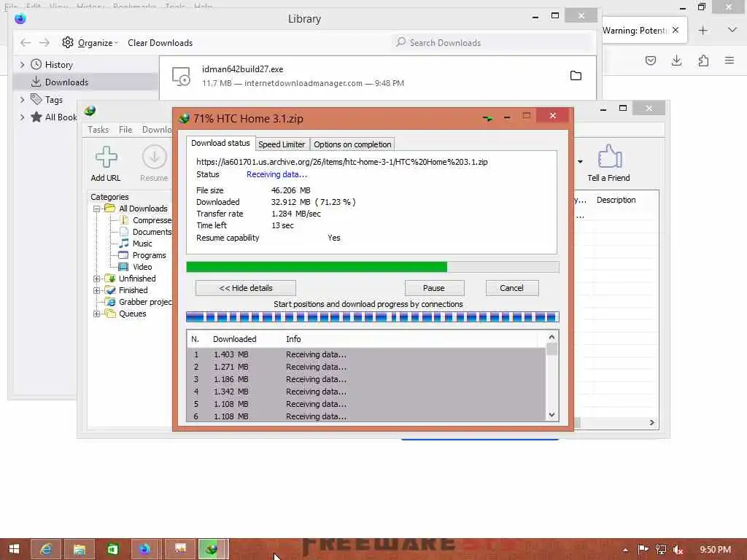Image resolution: width=747 pixels, height=560 pixels.
Task: Click the idman642build27.exe file icon in Library
Action: [x=181, y=76]
